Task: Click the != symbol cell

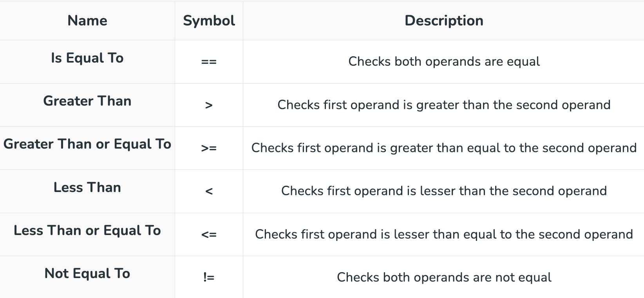Action: click(x=209, y=278)
